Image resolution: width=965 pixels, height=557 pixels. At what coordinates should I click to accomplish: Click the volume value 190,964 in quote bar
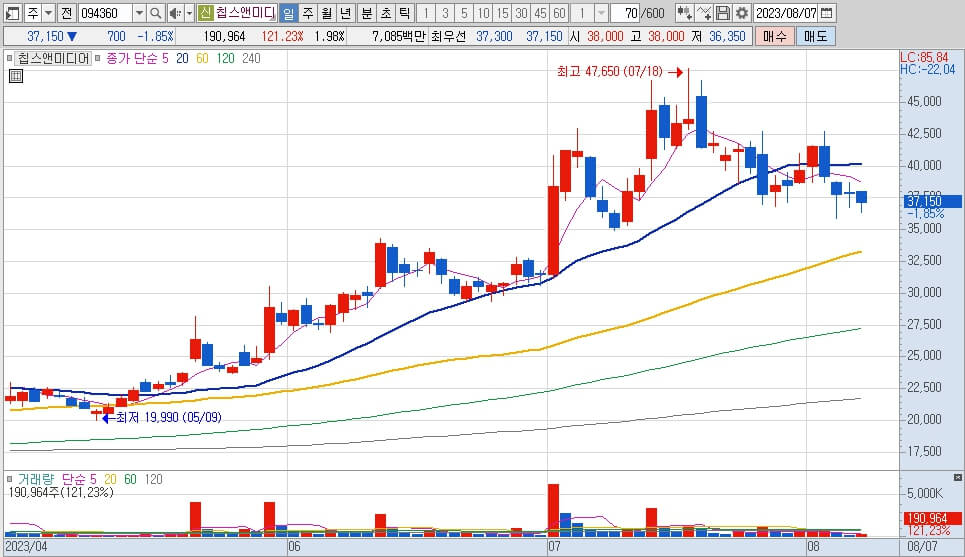[224, 36]
